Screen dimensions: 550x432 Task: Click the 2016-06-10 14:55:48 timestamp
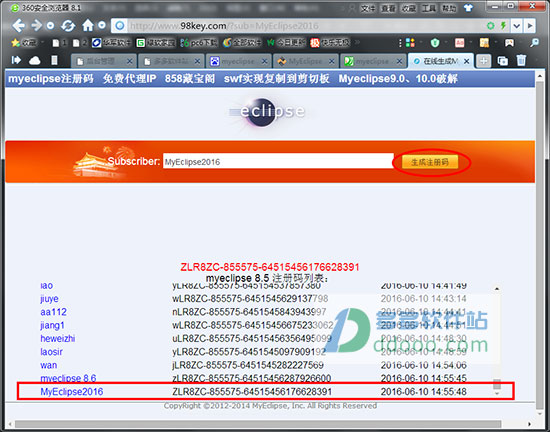tap(424, 392)
